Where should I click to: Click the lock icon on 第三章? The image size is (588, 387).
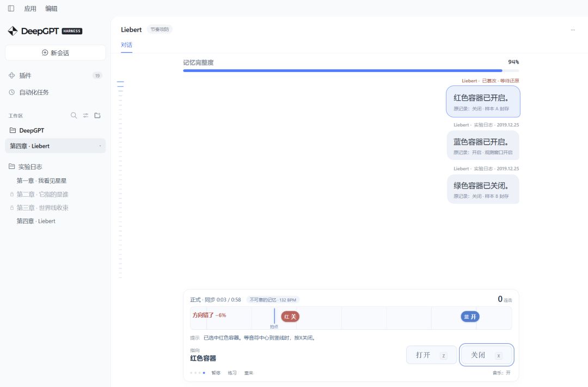point(12,208)
